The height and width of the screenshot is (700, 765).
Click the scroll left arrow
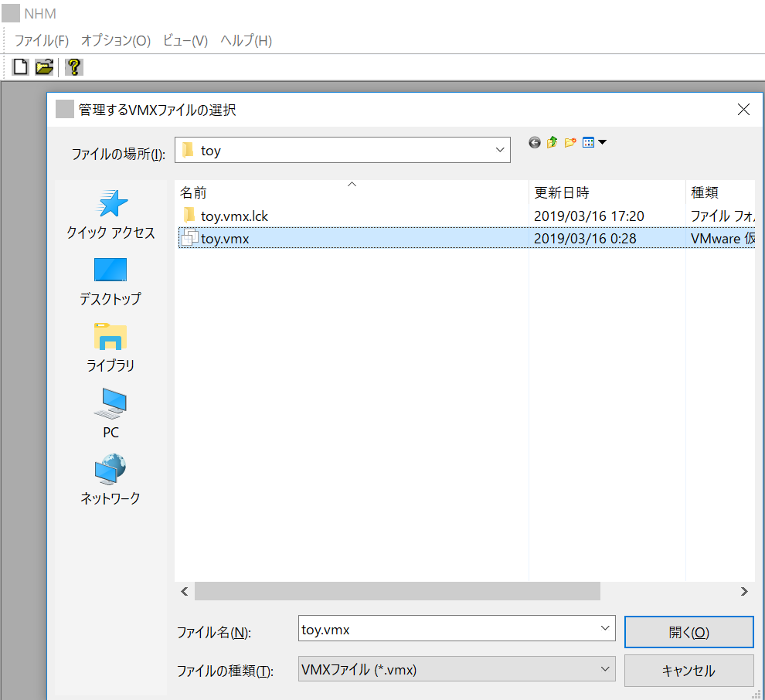pyautogui.click(x=185, y=592)
